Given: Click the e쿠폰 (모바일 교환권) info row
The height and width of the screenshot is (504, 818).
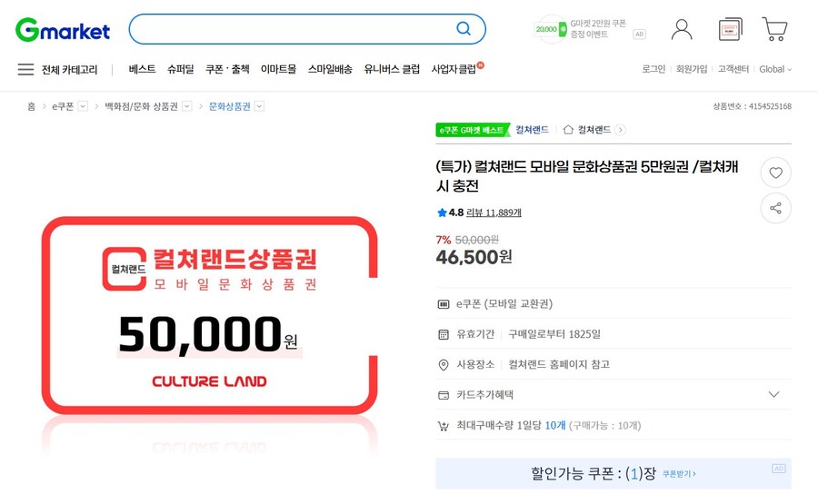Looking at the screenshot, I should tap(613, 304).
